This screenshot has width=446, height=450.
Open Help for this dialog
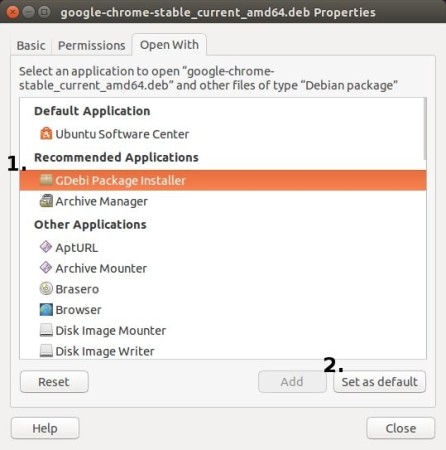[x=45, y=428]
